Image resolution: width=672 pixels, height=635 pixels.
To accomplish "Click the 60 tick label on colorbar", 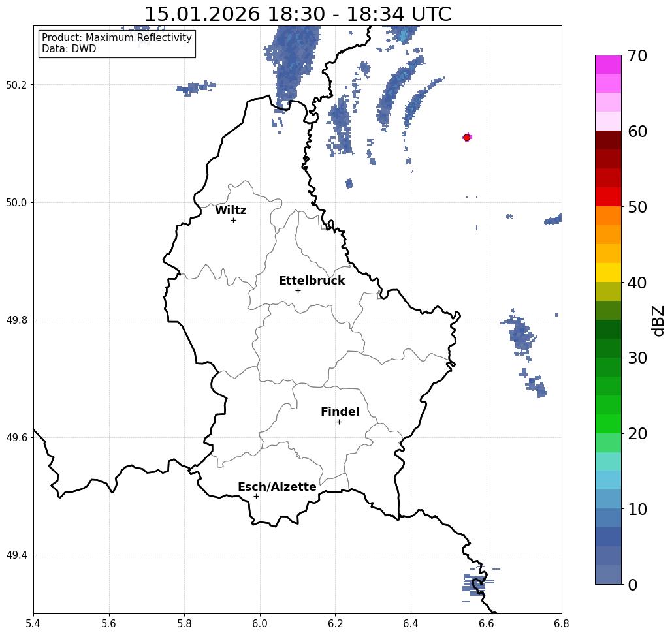I will click(637, 131).
